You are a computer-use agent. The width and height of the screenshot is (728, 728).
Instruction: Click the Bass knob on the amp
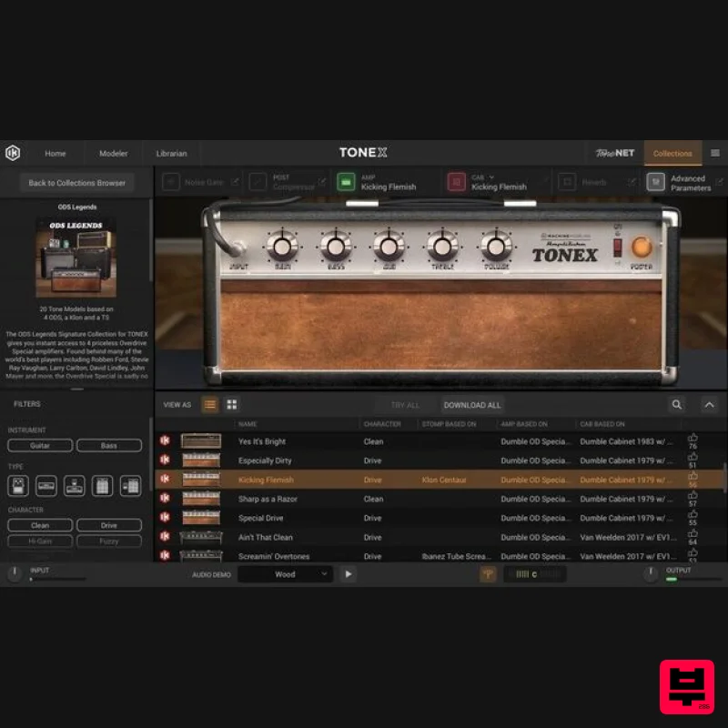pyautogui.click(x=336, y=247)
